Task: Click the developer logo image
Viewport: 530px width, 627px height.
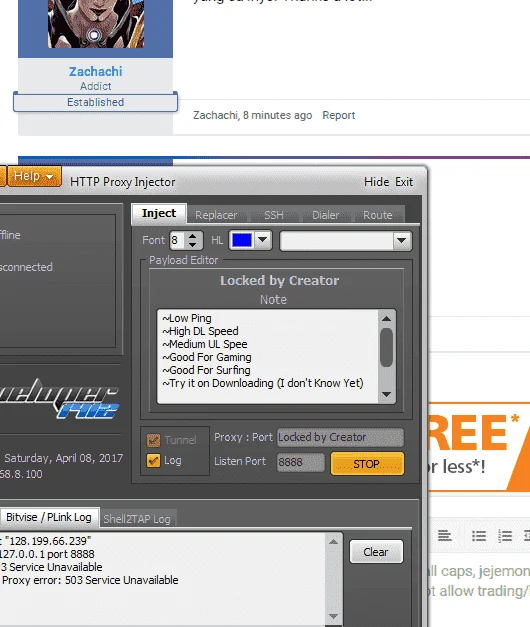Action: [59, 399]
